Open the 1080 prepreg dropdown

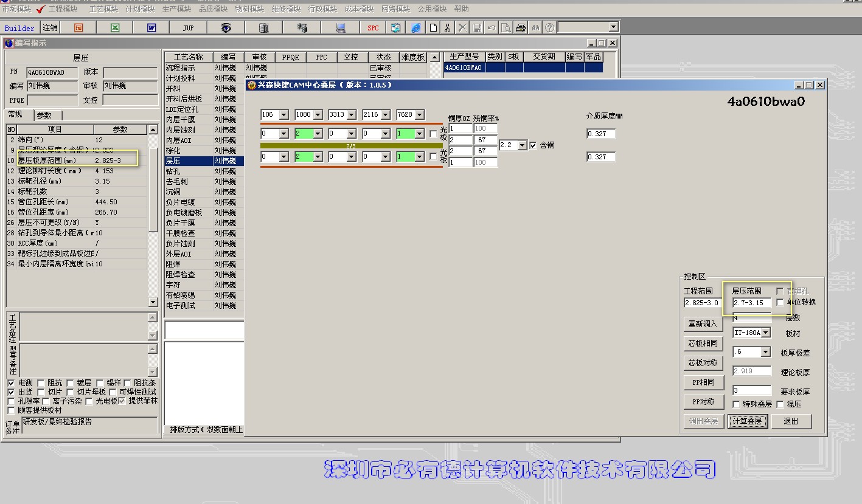318,114
